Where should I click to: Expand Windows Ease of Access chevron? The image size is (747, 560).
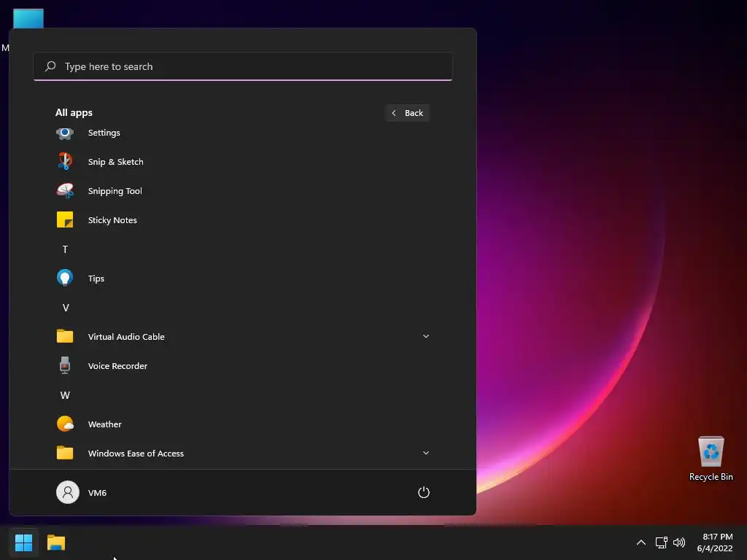tap(426, 453)
